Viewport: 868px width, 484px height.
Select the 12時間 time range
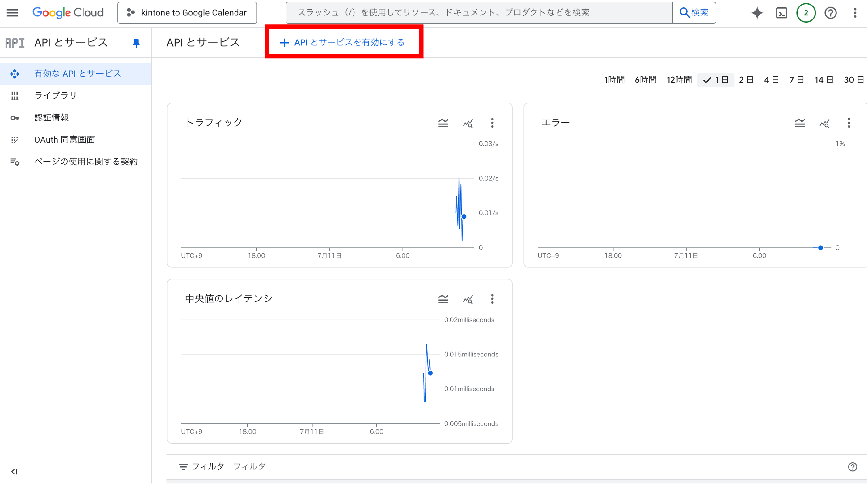[x=679, y=80]
